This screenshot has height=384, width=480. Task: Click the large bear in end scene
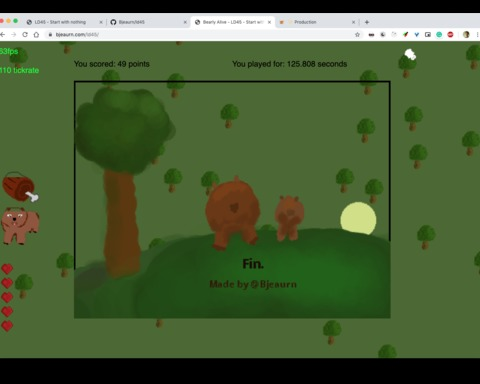pyautogui.click(x=232, y=213)
